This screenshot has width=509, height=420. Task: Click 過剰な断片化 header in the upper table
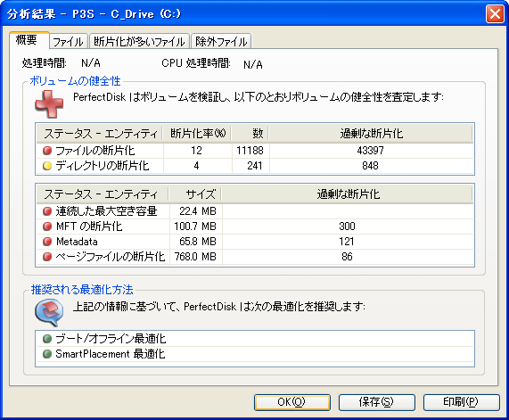point(371,133)
